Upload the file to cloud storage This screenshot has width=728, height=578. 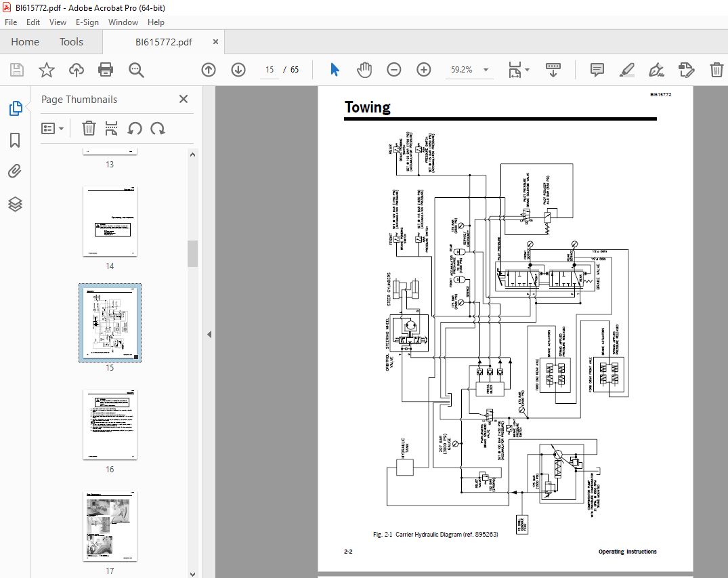point(76,70)
